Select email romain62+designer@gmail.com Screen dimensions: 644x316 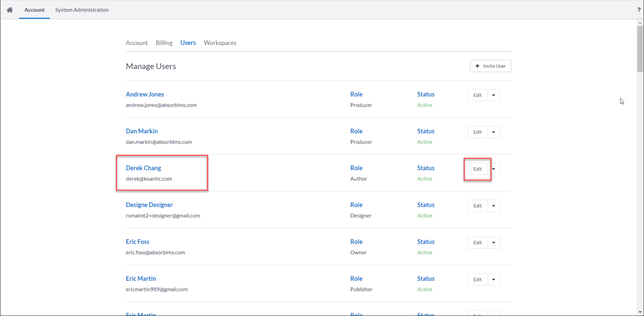point(163,216)
